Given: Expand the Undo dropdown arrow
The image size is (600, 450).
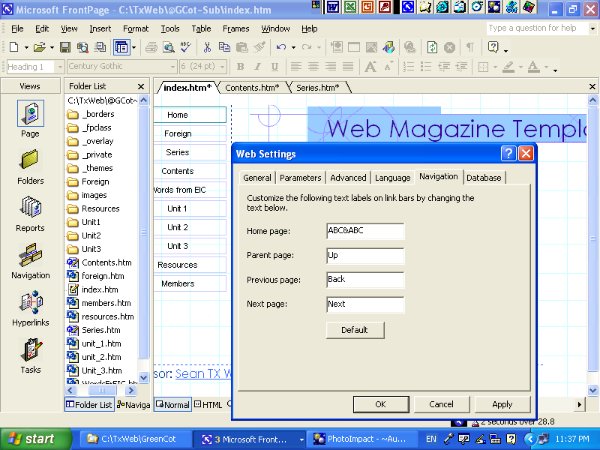Looking at the screenshot, I should [293, 47].
